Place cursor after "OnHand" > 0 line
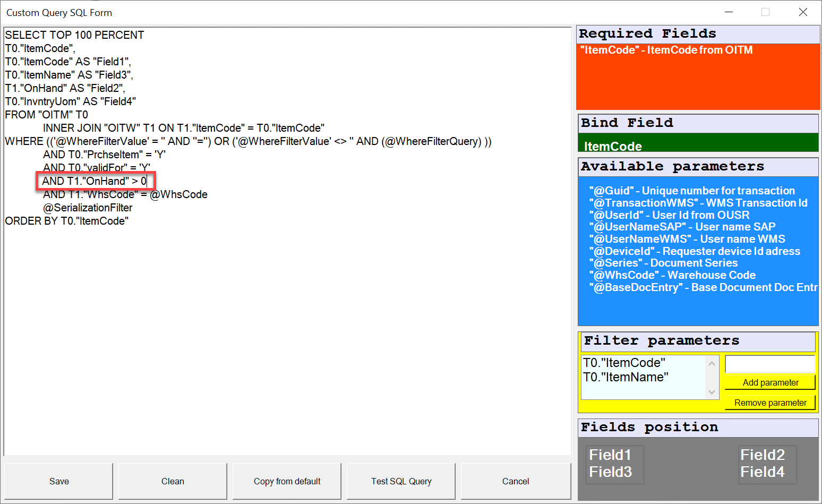This screenshot has height=504, width=822. click(147, 181)
